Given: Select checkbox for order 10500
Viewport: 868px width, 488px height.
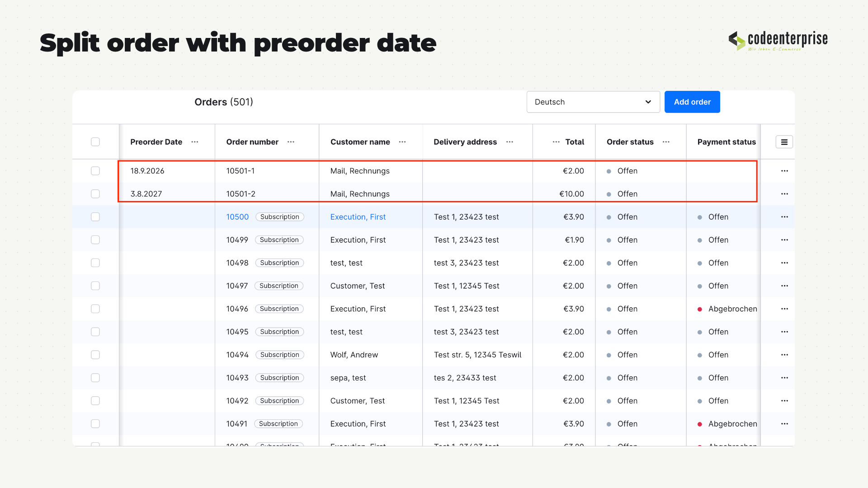Looking at the screenshot, I should pyautogui.click(x=95, y=217).
